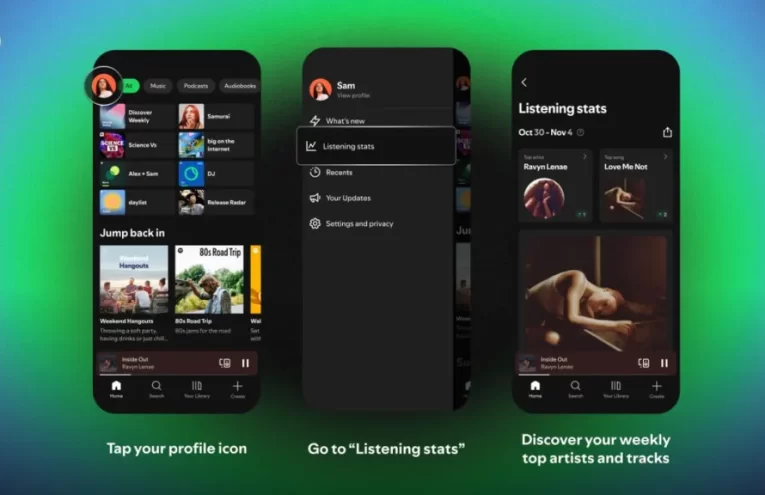Click the info icon next to date range
Image resolution: width=765 pixels, height=495 pixels.
pos(581,132)
